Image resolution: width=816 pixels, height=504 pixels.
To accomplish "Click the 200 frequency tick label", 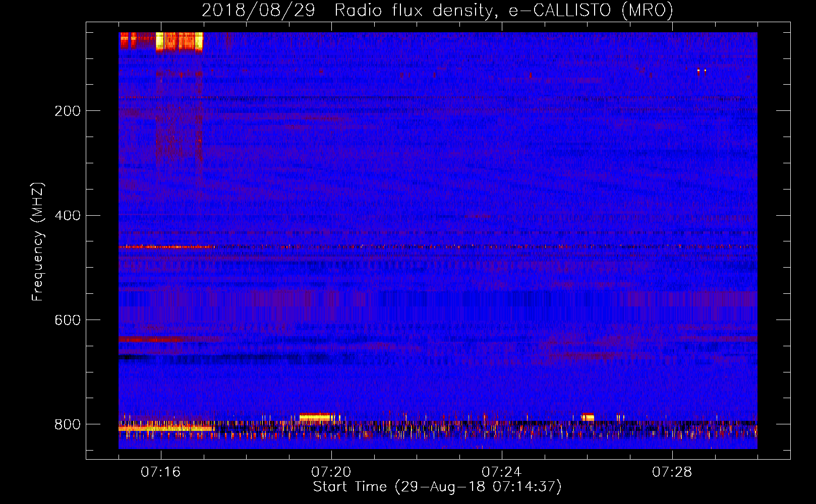I will [x=68, y=111].
